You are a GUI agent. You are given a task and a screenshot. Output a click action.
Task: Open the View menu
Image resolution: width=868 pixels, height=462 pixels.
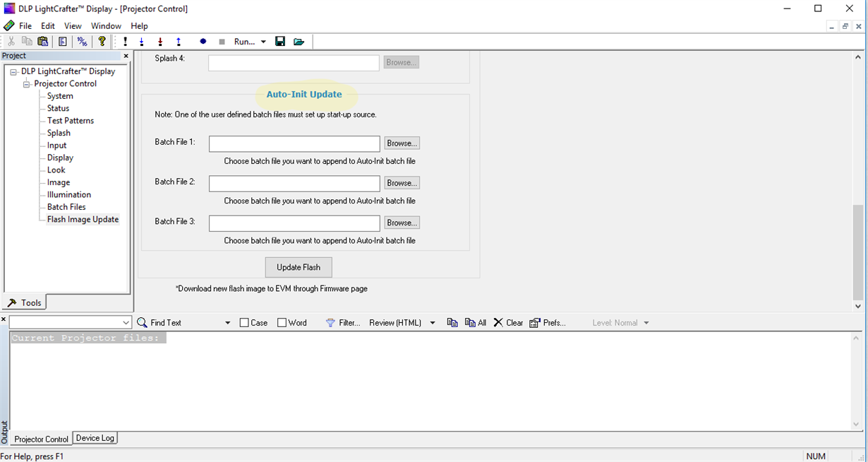(73, 26)
